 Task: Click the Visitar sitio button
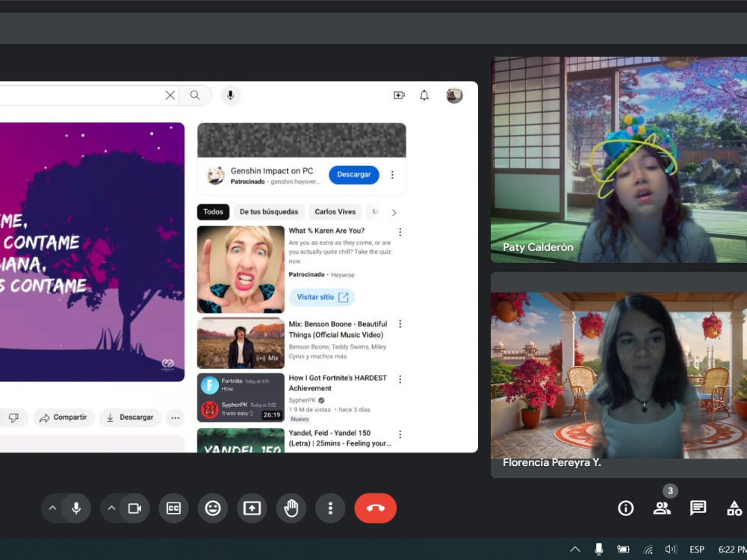(x=322, y=297)
